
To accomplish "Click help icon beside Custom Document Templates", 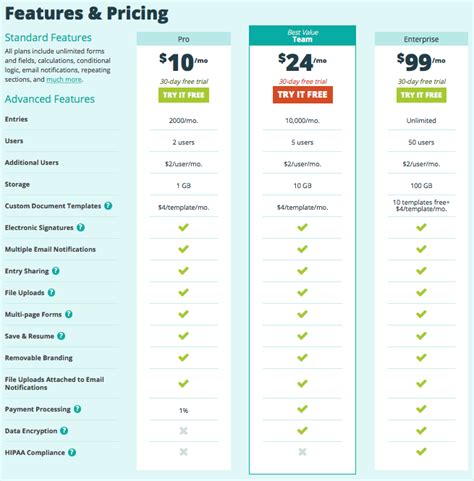I will click(x=108, y=206).
